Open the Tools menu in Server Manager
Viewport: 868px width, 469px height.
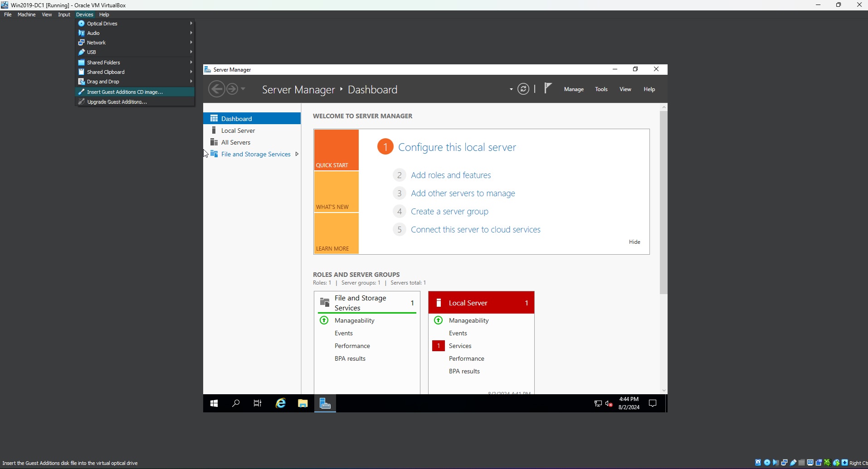(x=601, y=89)
